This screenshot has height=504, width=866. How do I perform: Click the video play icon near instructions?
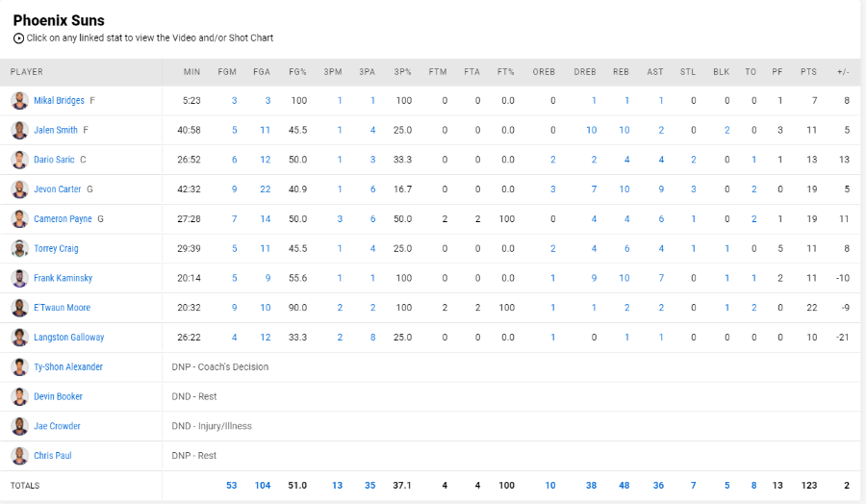19,38
